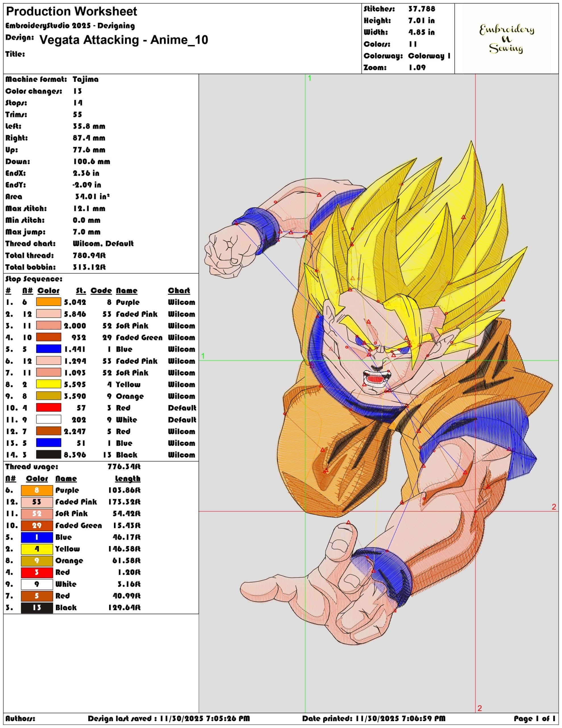Viewport: 562px width, 728px height.
Task: Click the Red swatch in stop 10
Action: point(49,408)
